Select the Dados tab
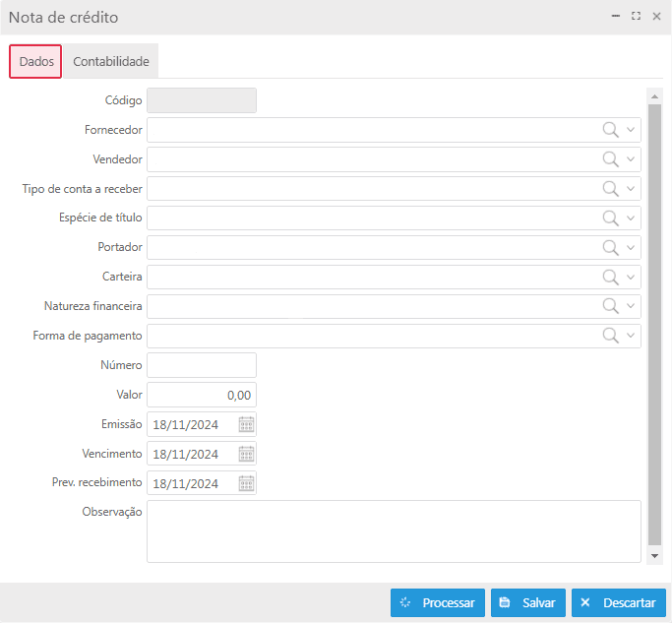Viewport: 672px width, 623px height. (x=36, y=62)
